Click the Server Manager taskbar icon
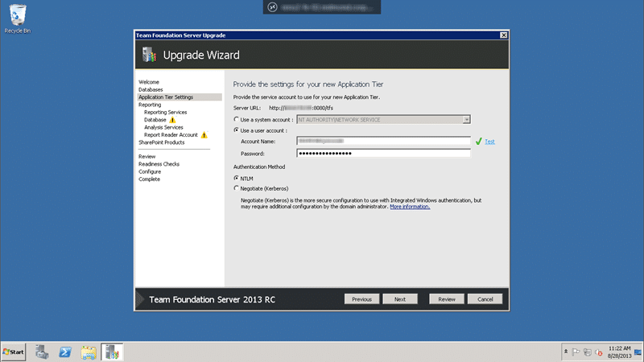The width and height of the screenshot is (644, 362). (x=42, y=352)
